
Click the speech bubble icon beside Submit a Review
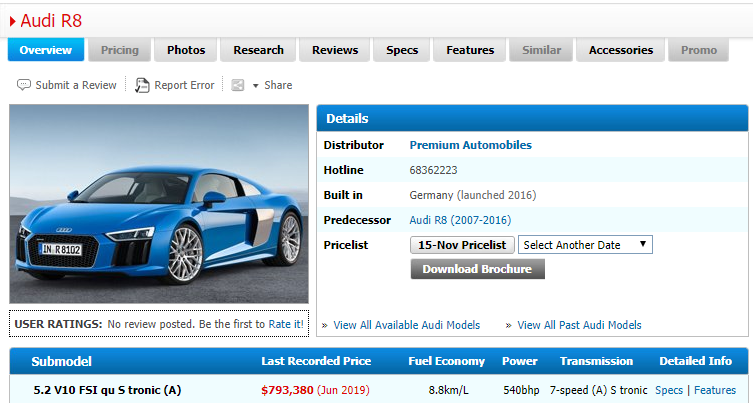coord(24,85)
